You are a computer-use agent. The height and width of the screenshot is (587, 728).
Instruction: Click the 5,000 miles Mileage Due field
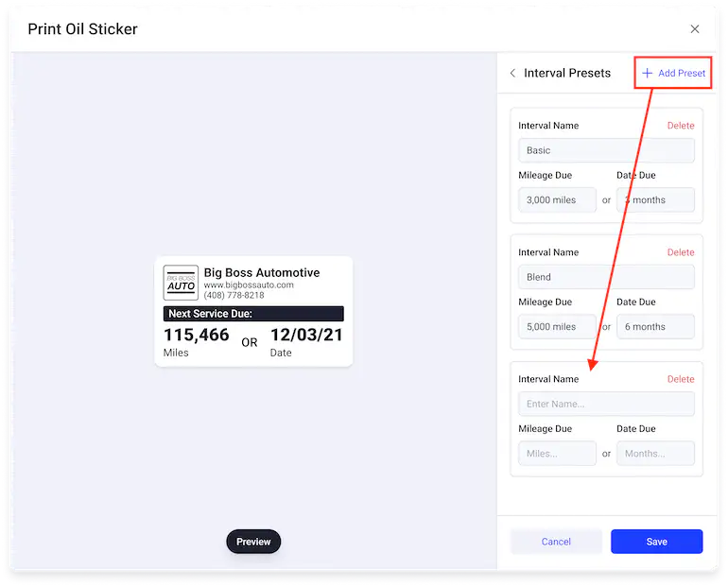[557, 326]
